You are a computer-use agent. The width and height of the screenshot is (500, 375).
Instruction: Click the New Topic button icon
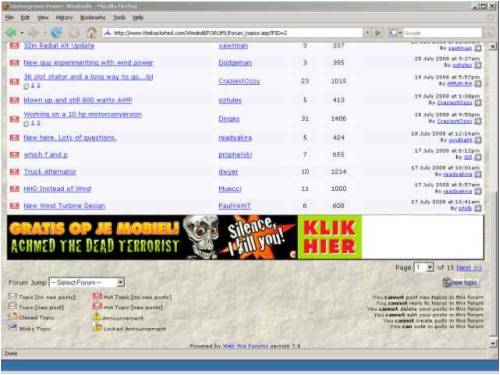coord(461,282)
